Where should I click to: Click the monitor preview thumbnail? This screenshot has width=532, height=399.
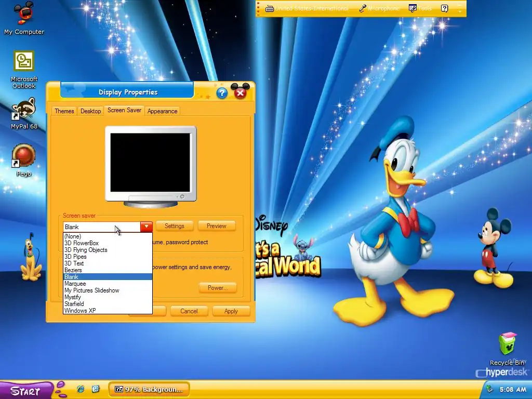[151, 166]
